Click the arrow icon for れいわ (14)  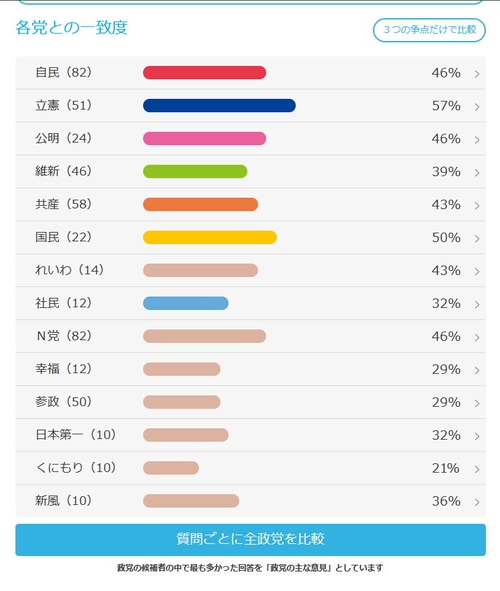point(477,272)
